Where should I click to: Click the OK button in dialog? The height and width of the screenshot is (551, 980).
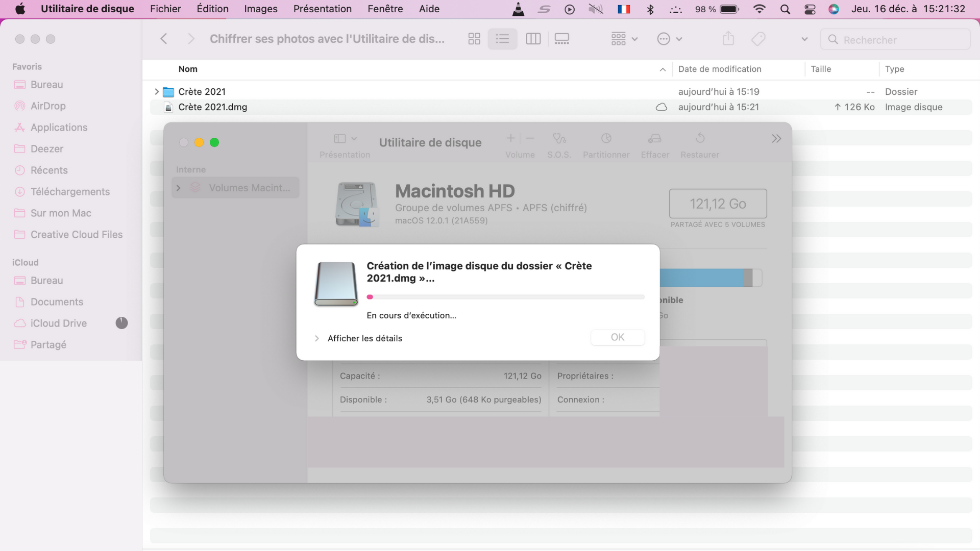click(617, 337)
